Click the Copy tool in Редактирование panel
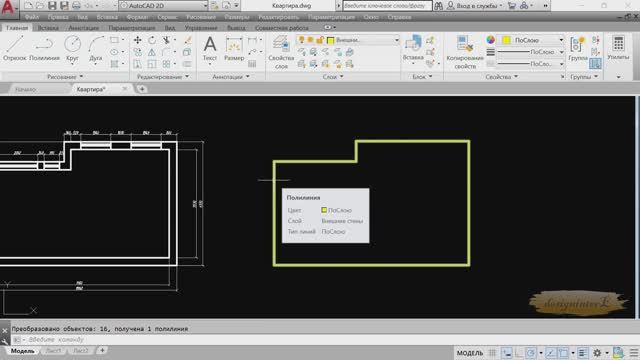 tap(138, 52)
